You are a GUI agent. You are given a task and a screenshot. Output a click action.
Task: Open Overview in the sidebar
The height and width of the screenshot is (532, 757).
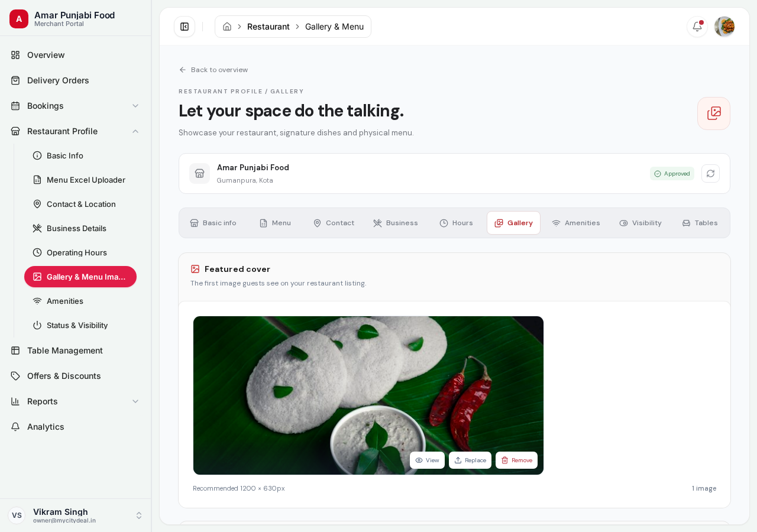click(76, 55)
